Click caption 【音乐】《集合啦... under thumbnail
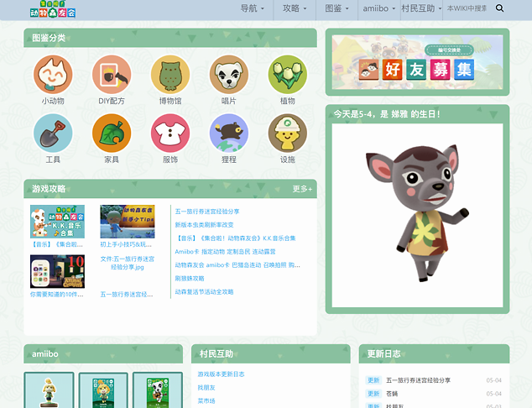 57,244
